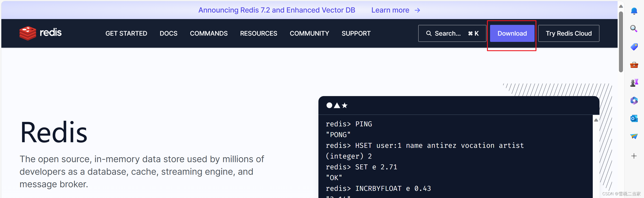Click the Search input box

pos(452,33)
